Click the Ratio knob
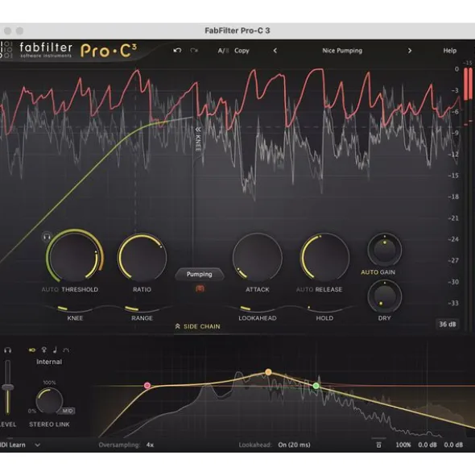475x476 pixels. (142, 258)
